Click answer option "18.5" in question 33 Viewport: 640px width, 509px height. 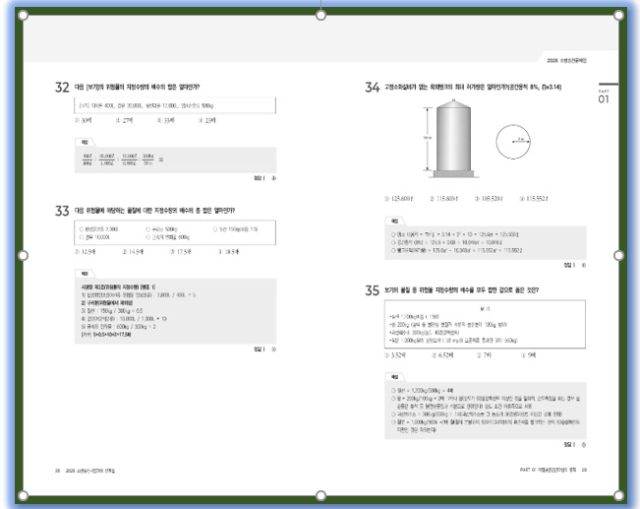click(x=229, y=252)
